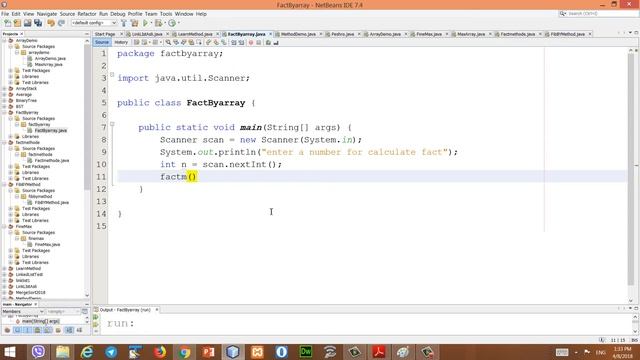Open Firefox from the taskbar

pyautogui.click(x=160, y=351)
